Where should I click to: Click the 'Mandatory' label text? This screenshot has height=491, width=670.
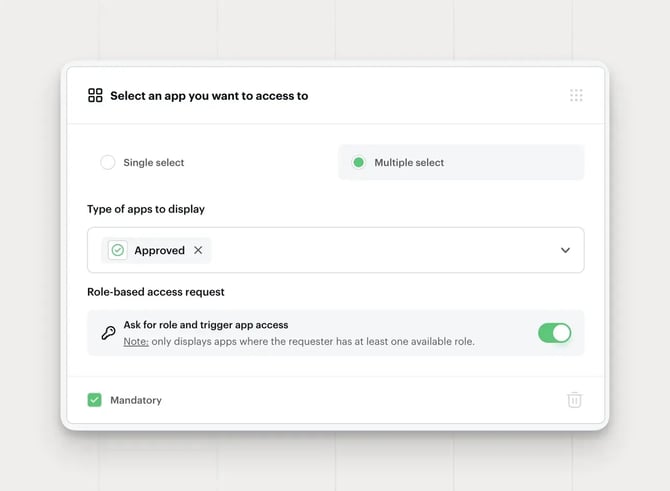coord(136,400)
